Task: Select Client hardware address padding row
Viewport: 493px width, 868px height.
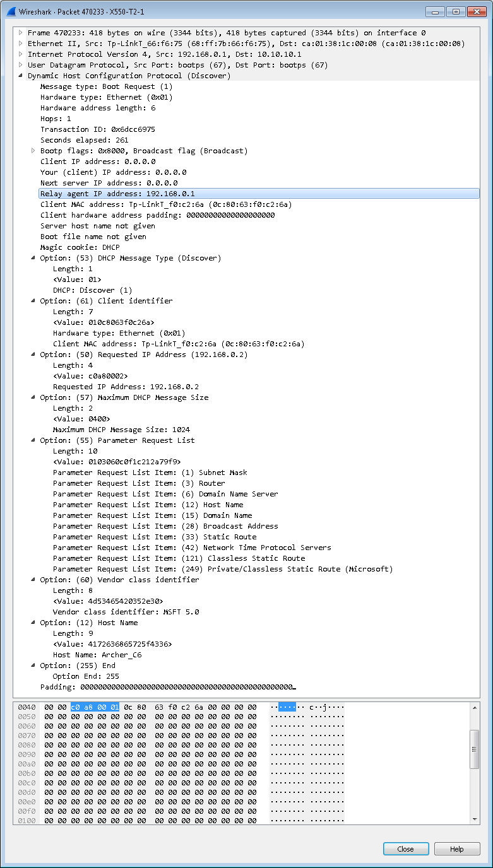Action: (x=157, y=215)
